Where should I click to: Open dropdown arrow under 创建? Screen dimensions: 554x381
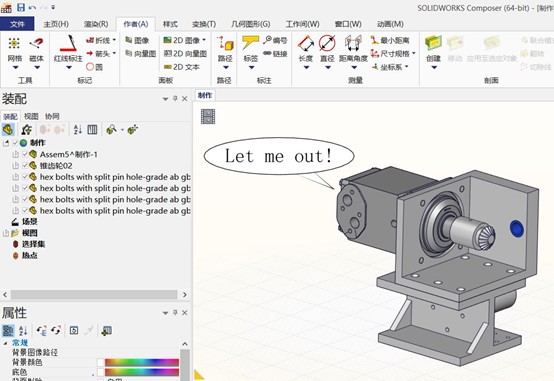434,68
